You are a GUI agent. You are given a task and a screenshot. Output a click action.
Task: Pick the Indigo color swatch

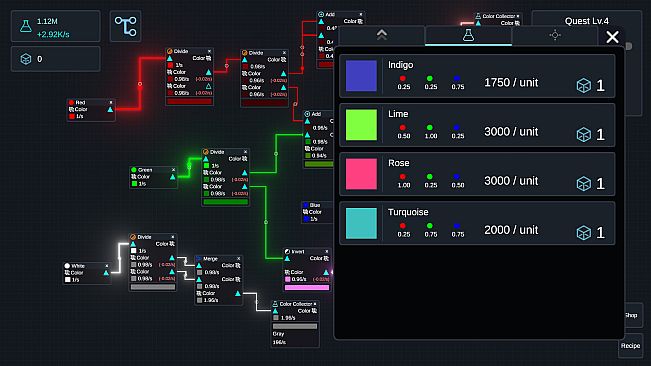[361, 76]
